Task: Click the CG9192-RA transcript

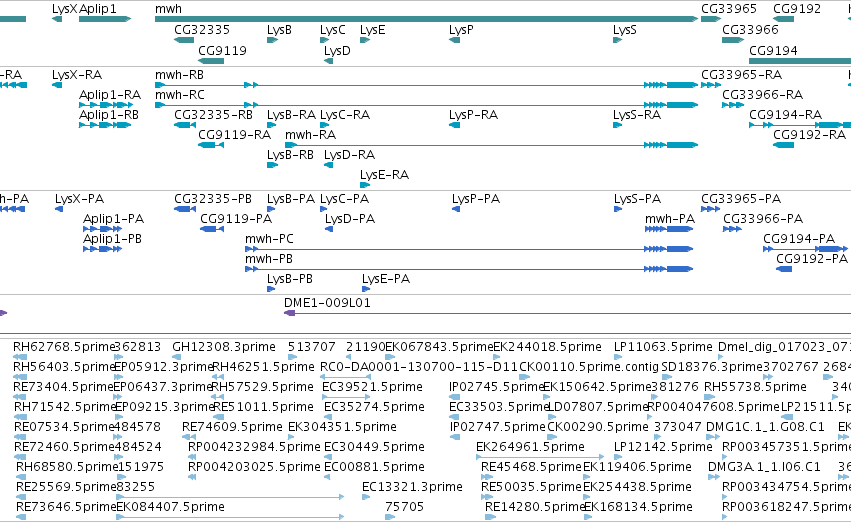Action: click(784, 145)
